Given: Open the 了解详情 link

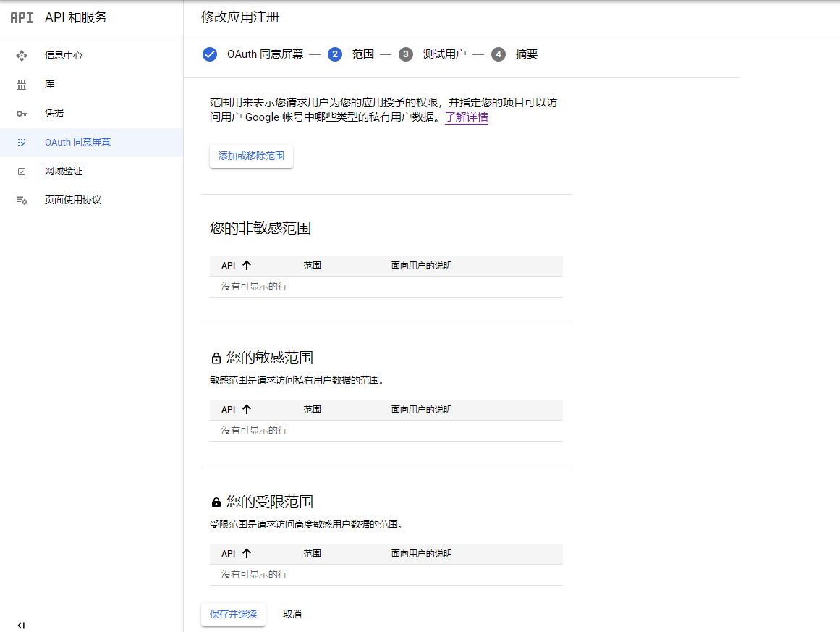Looking at the screenshot, I should pyautogui.click(x=467, y=117).
